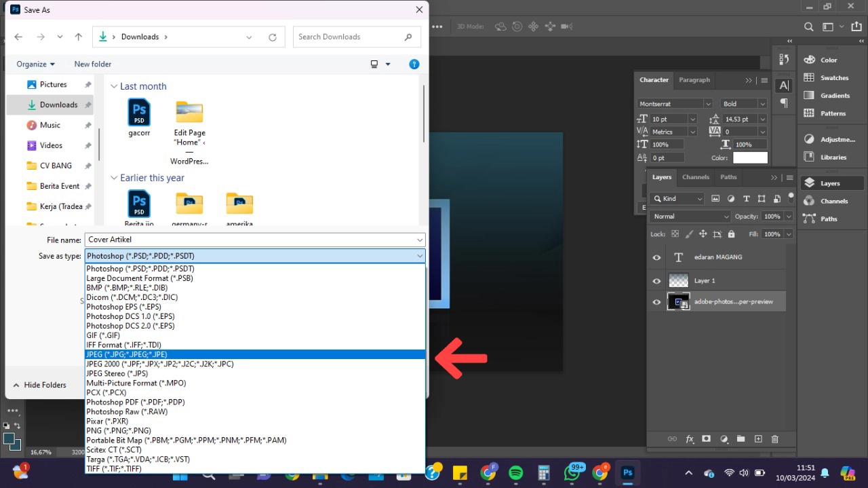Pick TIFF (*.TIF;*.TIFF) file type
This screenshot has width=868, height=488.
click(x=255, y=468)
